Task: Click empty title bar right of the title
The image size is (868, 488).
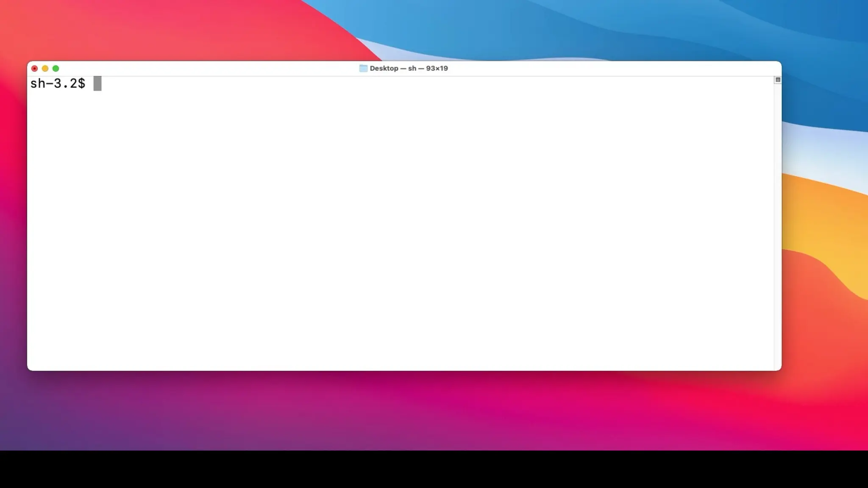Action: click(x=615, y=68)
